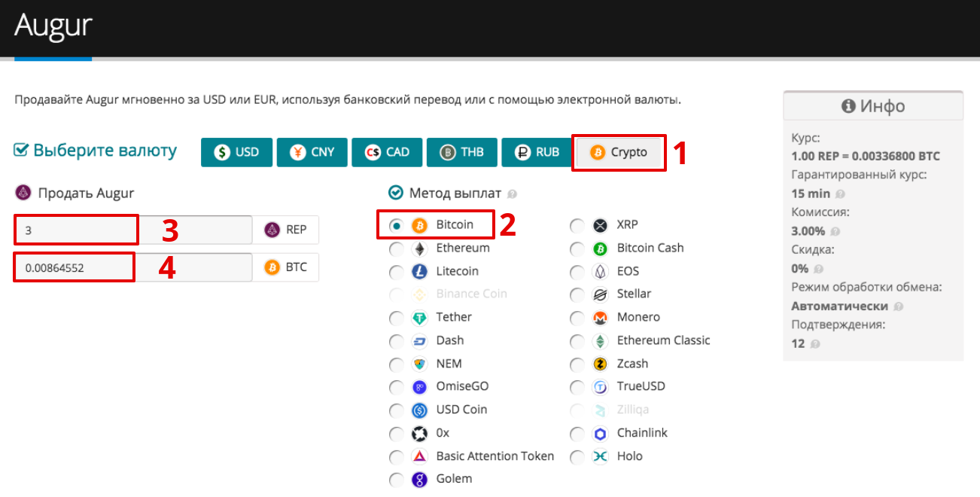Click the Augur icon beside Продать Augur
This screenshot has height=497, width=980.
pos(23,193)
